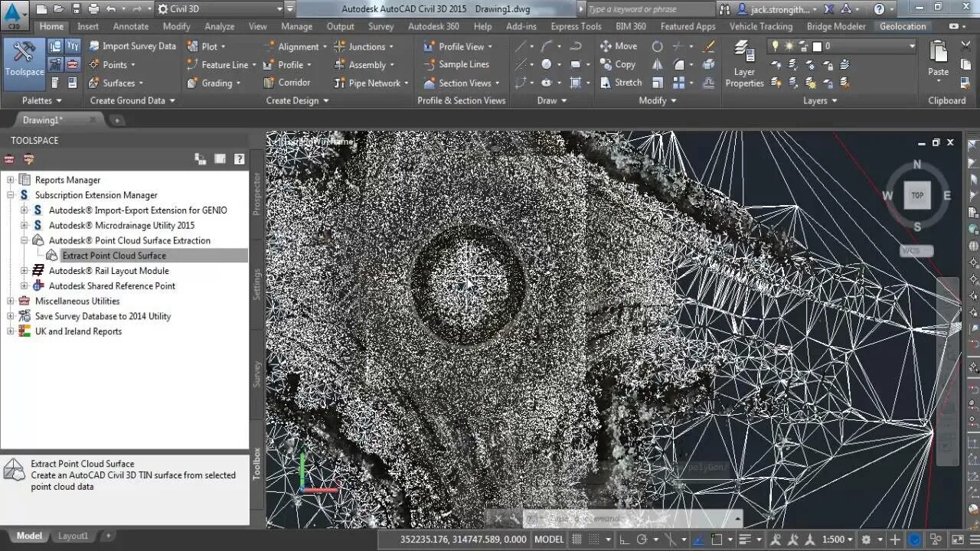Click the TOP face of the ViewCube
The image size is (980, 551).
(917, 195)
